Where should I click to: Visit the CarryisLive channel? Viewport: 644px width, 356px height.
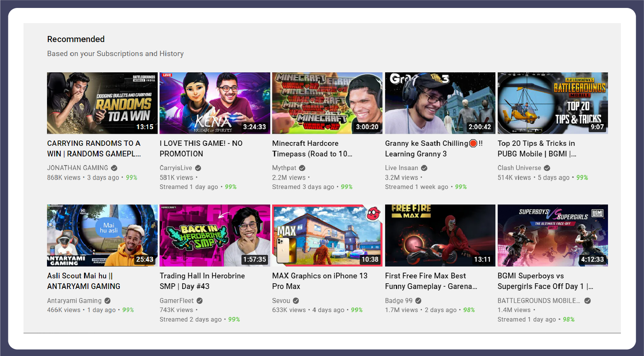tap(176, 168)
